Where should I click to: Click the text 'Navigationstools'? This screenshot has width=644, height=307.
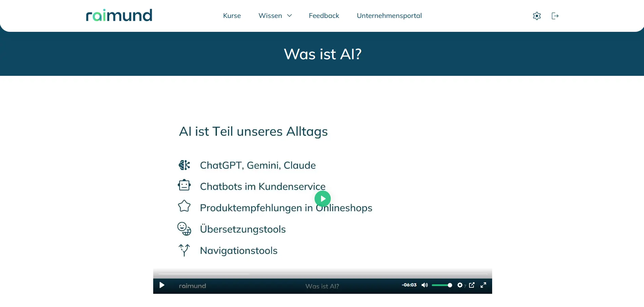tap(239, 250)
